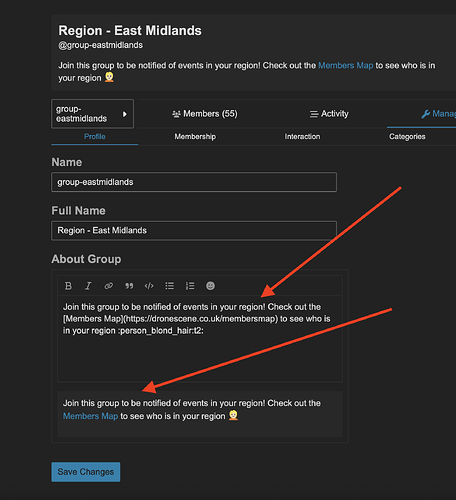Image resolution: width=456 pixels, height=500 pixels.
Task: Click into the About Group text area
Action: (200, 338)
